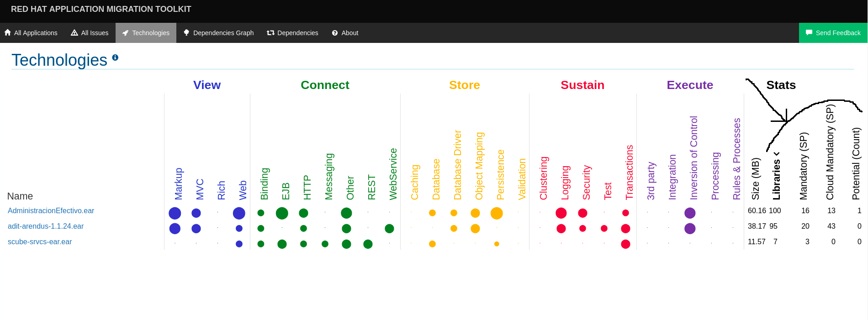
Task: Sort table by Size (MB) column
Action: coord(756,179)
